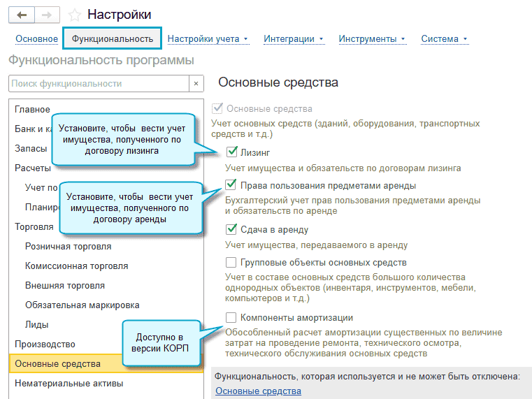532x399 pixels.
Task: Select Расчеты in the functionality list
Action: tap(33, 168)
